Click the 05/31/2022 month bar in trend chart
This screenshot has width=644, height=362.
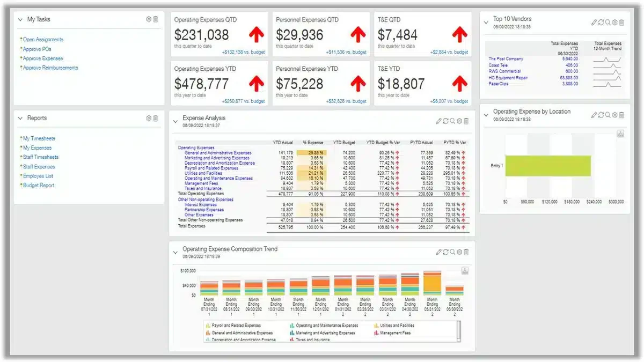coord(432,282)
